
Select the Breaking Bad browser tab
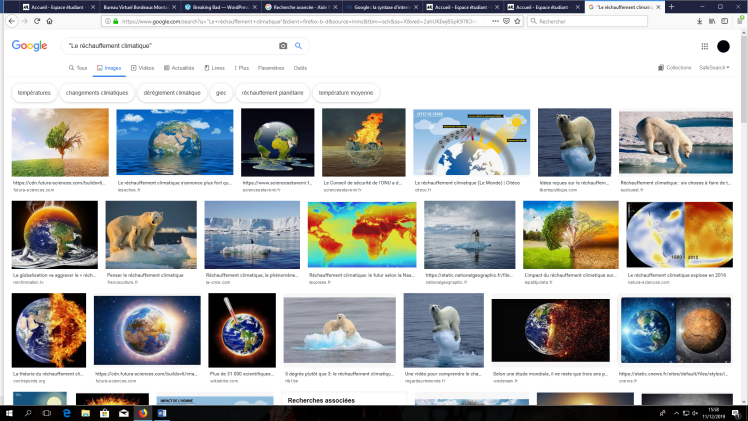[x=215, y=6]
